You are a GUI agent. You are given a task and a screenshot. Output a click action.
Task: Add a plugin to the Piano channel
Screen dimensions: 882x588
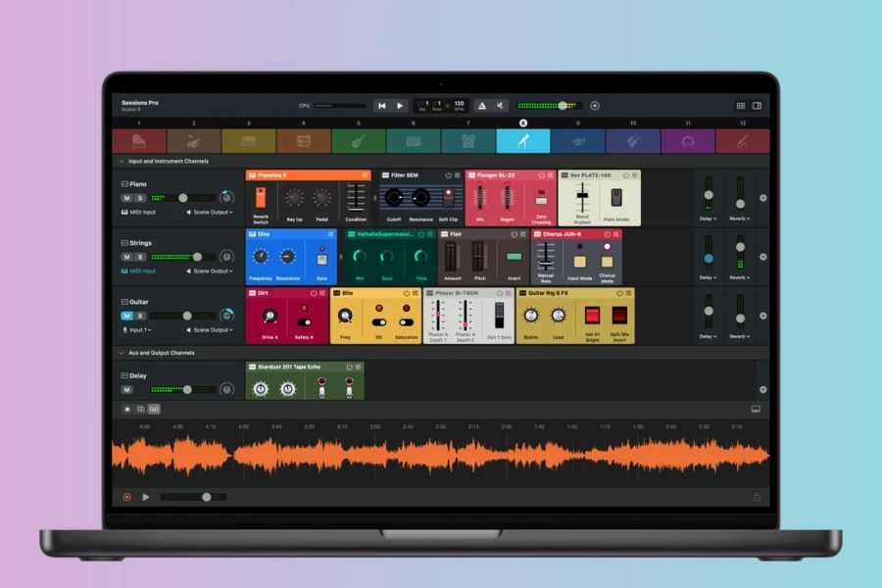pos(762,198)
